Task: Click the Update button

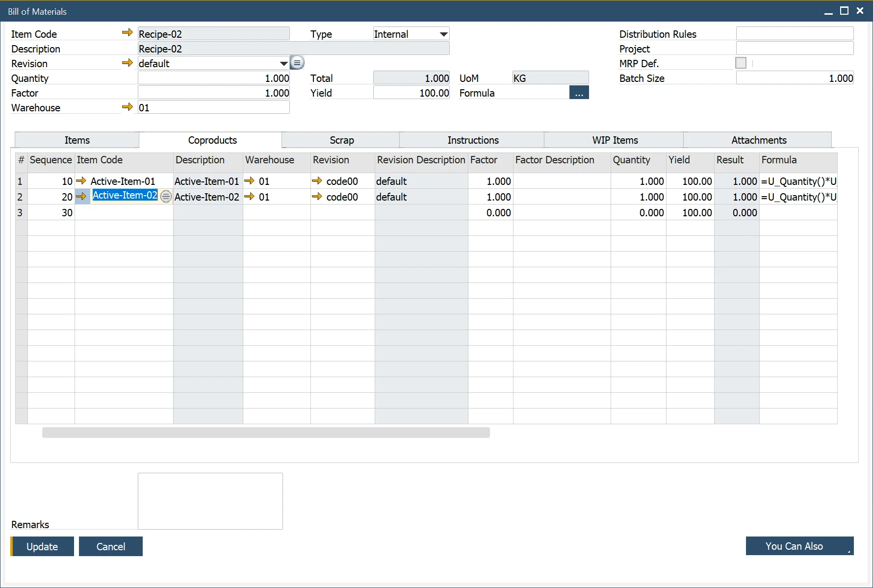Action: point(42,546)
